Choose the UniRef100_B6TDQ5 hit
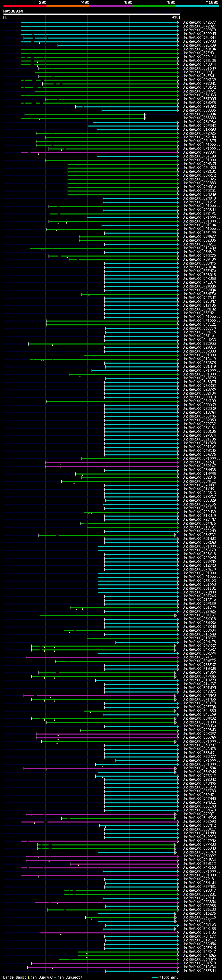 click(x=199, y=99)
